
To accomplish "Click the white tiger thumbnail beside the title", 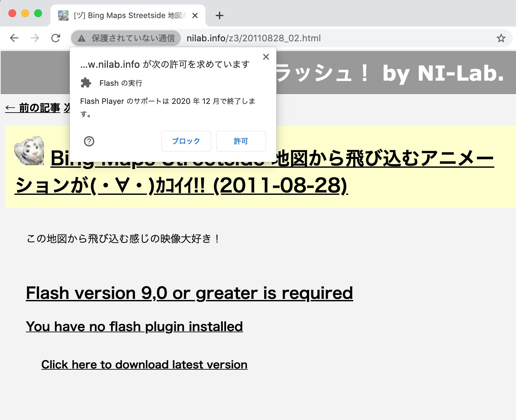I will 29,151.
